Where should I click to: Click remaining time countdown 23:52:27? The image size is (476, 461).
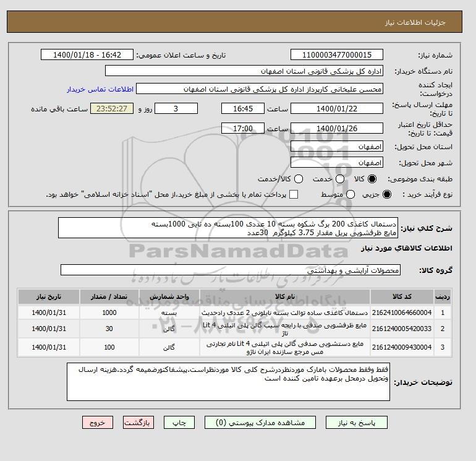(112, 108)
